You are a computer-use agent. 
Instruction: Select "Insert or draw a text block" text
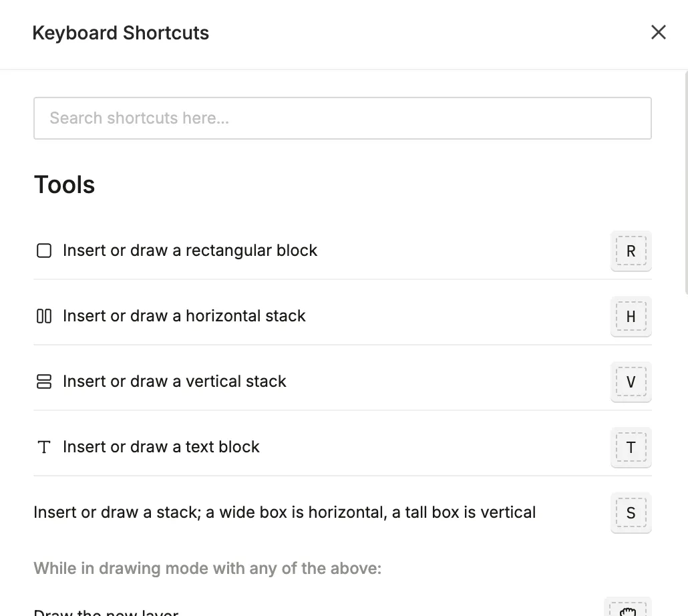coord(161,447)
